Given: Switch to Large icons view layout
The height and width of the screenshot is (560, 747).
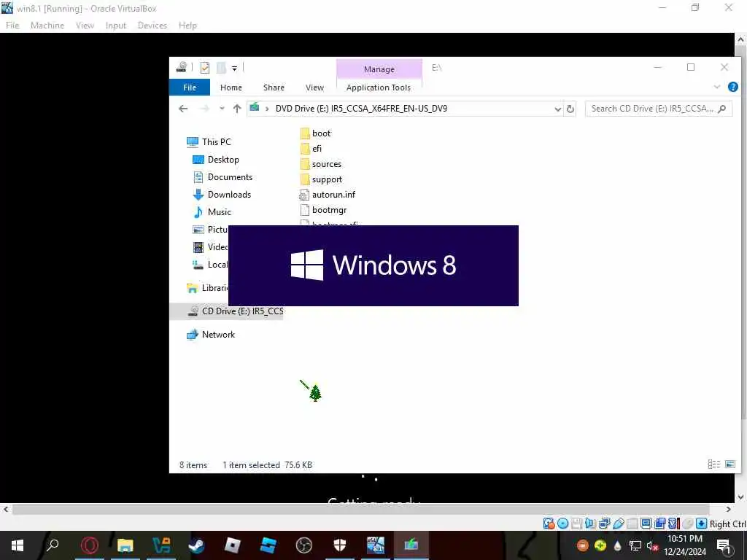Looking at the screenshot, I should [x=729, y=464].
